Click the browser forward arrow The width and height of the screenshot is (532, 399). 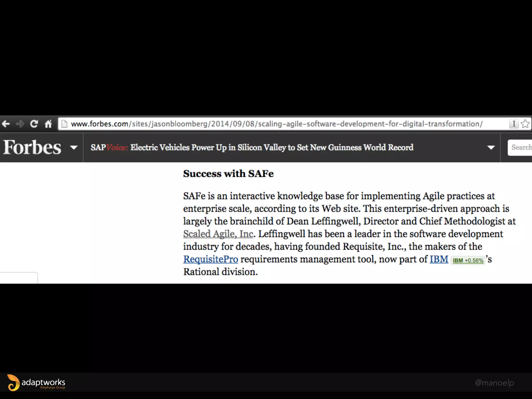point(20,124)
